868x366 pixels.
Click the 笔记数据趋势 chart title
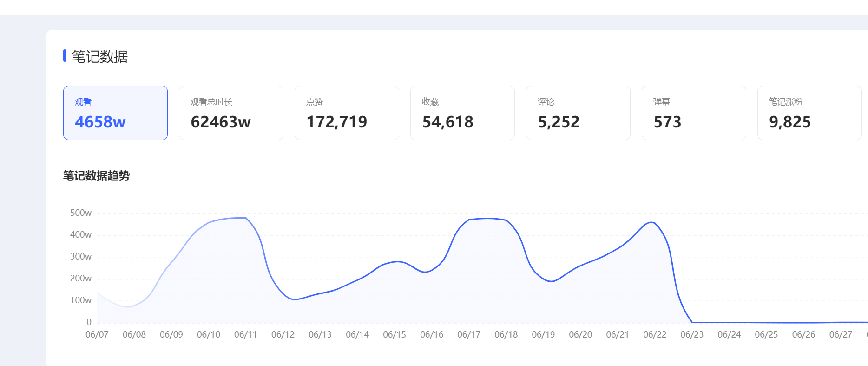point(96,175)
